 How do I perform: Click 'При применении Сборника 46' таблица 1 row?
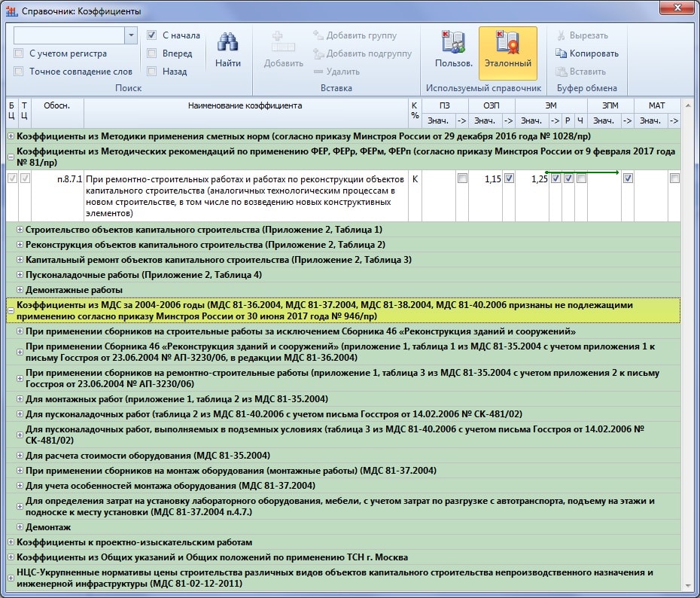343,352
